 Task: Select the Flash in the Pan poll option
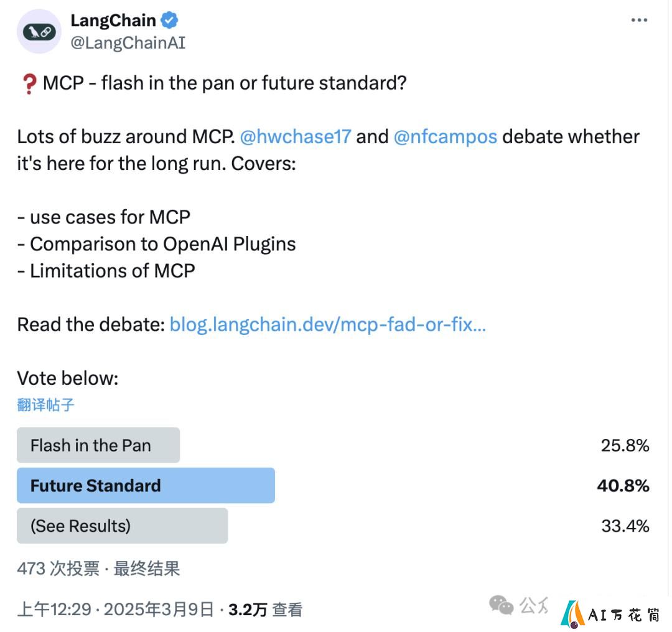[x=98, y=445]
